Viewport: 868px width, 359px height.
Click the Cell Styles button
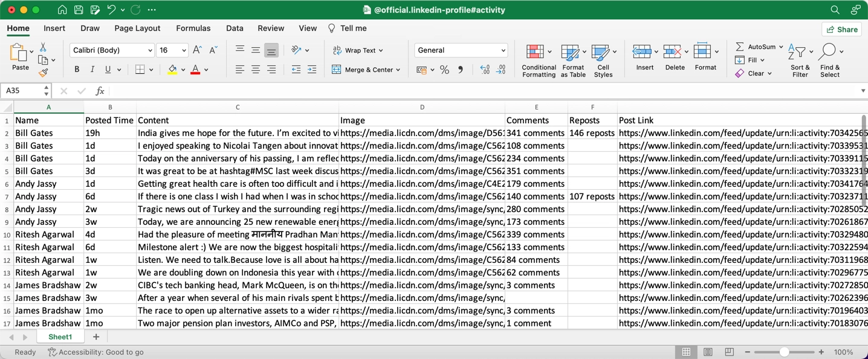click(603, 60)
